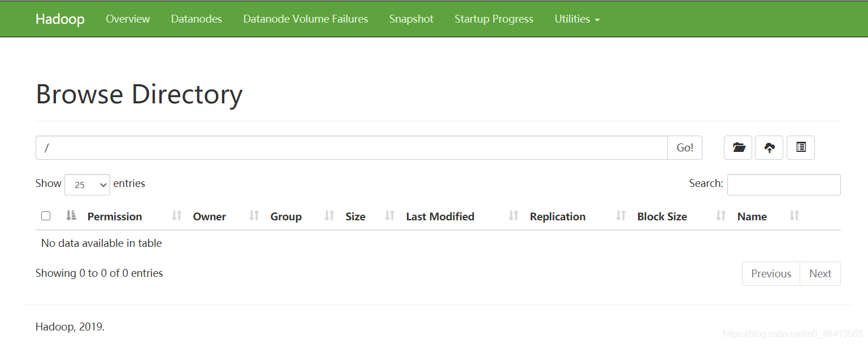868x344 pixels.
Task: Open the Show entries count dropdown
Action: 87,185
